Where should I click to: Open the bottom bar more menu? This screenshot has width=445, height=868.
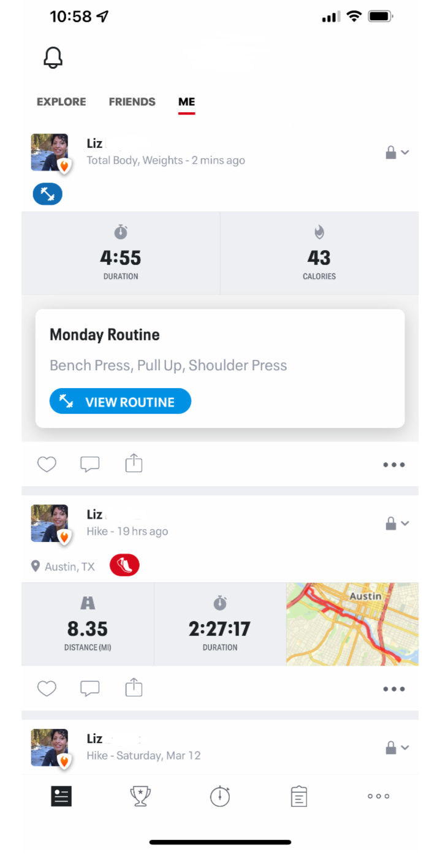(378, 796)
